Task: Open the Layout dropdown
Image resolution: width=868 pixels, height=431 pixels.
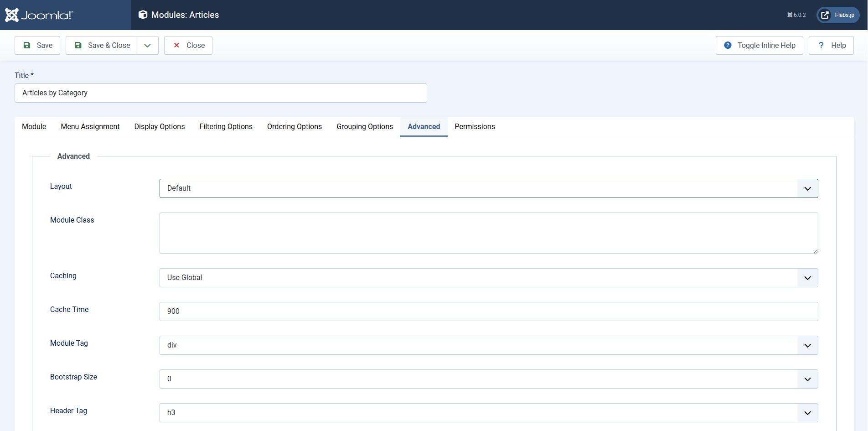Action: click(x=488, y=188)
